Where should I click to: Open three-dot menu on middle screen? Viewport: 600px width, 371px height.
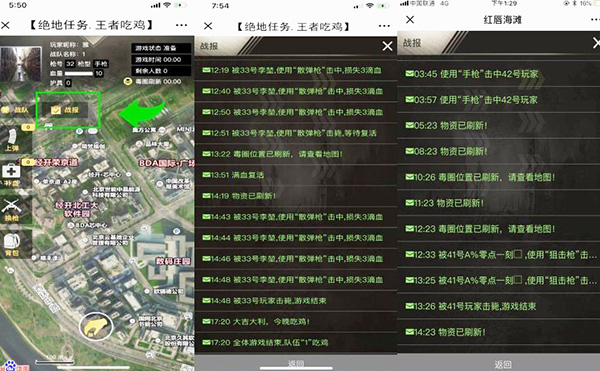click(x=384, y=26)
